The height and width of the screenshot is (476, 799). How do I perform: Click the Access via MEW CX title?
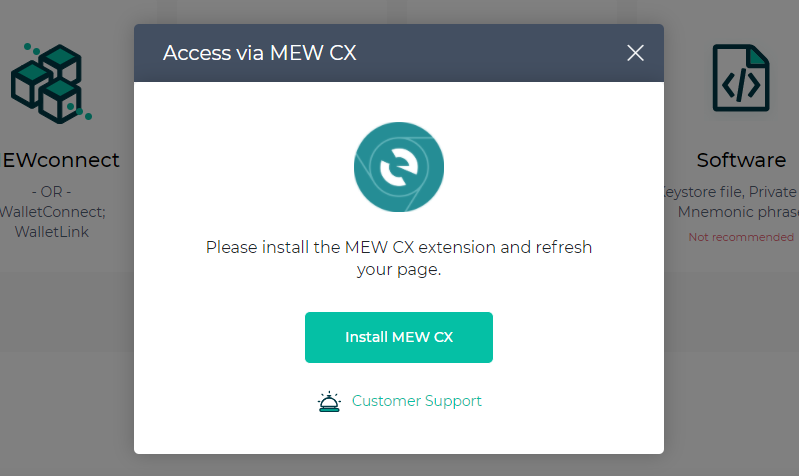pyautogui.click(x=259, y=53)
